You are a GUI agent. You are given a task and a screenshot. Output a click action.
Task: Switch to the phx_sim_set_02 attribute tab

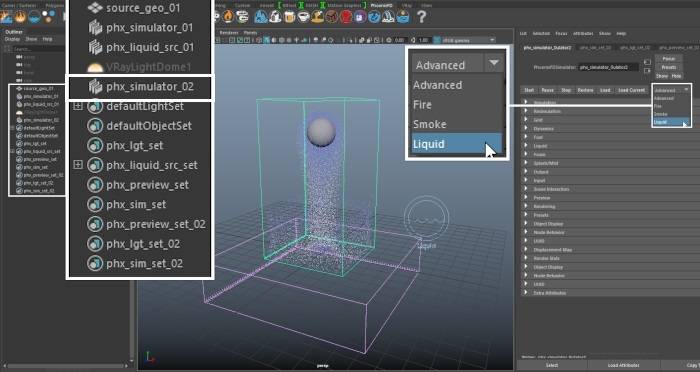595,47
